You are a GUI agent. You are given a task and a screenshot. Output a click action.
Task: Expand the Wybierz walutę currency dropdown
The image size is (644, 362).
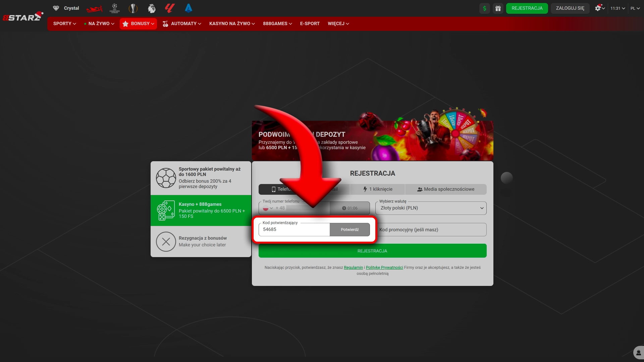[431, 208]
